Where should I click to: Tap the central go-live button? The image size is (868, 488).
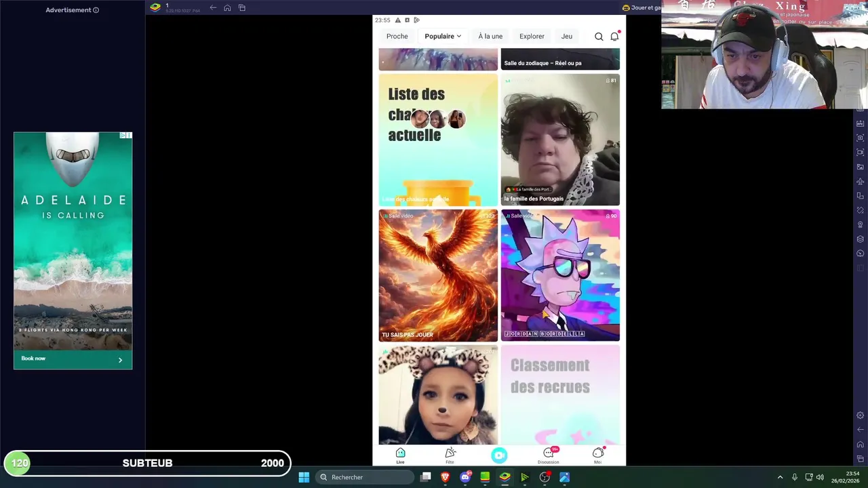click(x=499, y=455)
